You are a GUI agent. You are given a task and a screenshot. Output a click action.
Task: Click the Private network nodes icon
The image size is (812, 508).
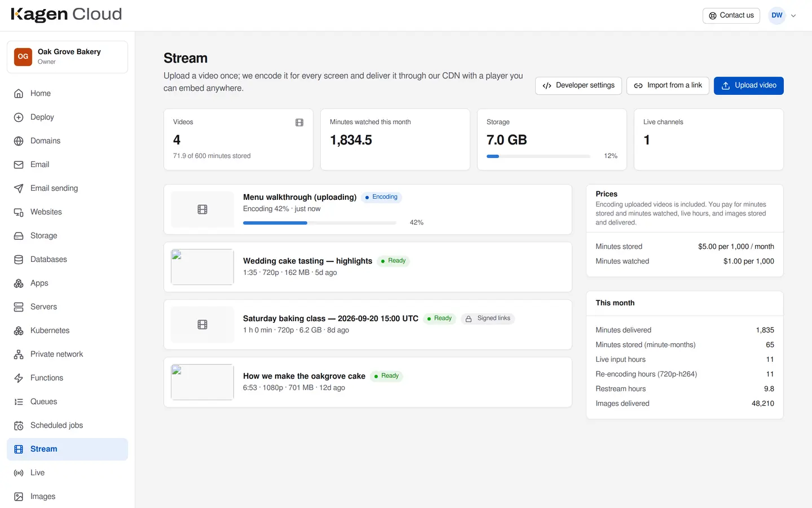click(19, 354)
